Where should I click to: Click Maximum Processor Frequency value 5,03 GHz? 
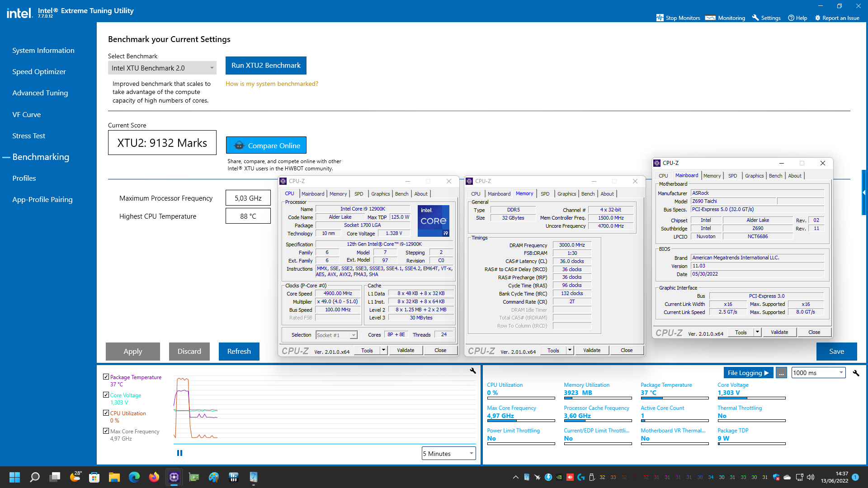tap(248, 198)
